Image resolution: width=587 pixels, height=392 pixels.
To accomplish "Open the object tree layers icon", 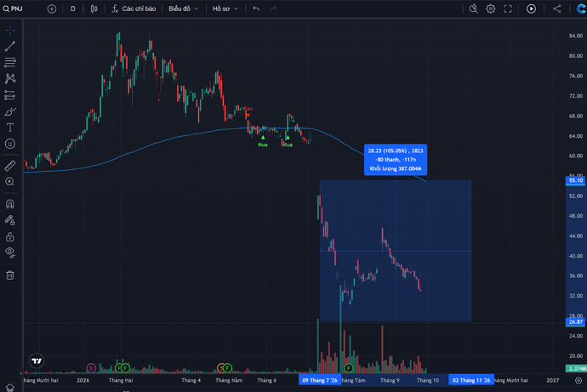I will click(x=10, y=388).
